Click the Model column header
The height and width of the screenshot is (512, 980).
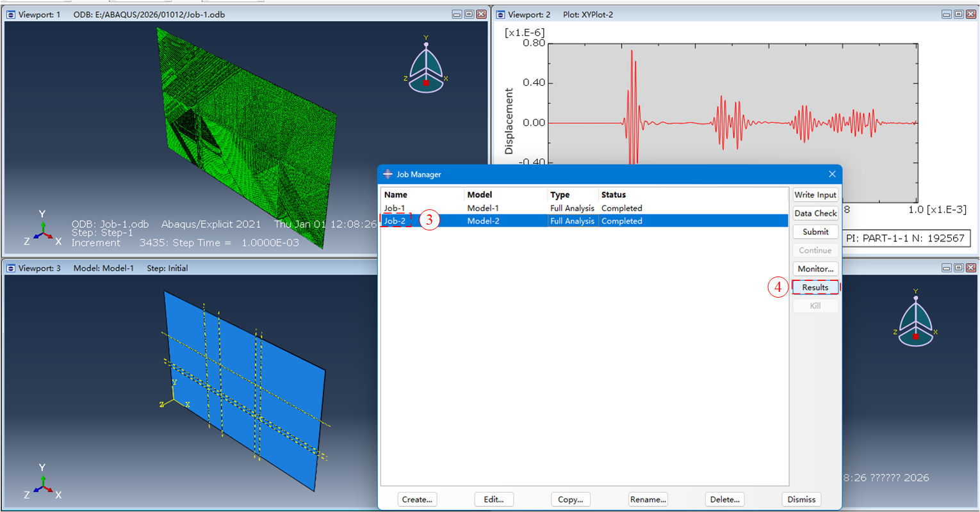[506, 195]
